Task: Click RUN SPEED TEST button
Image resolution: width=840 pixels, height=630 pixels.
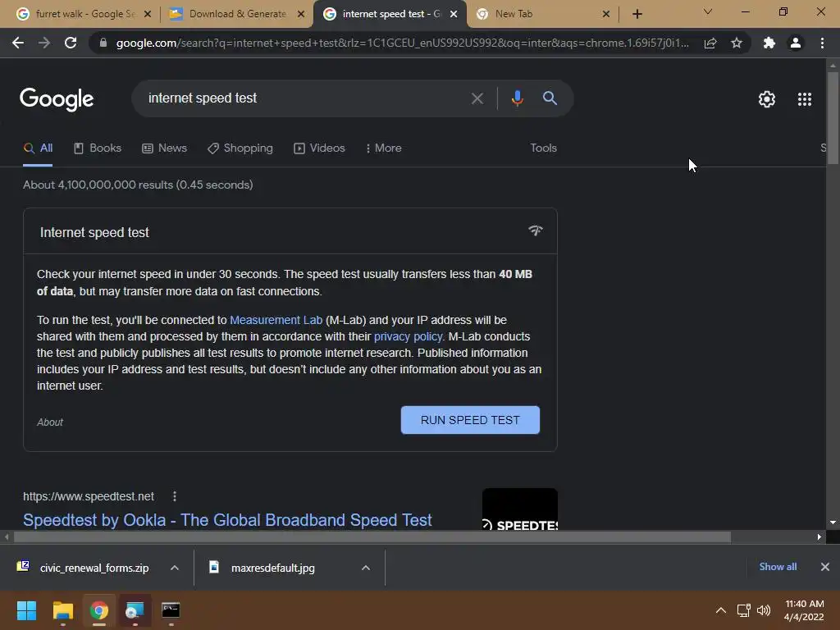Action: tap(470, 420)
